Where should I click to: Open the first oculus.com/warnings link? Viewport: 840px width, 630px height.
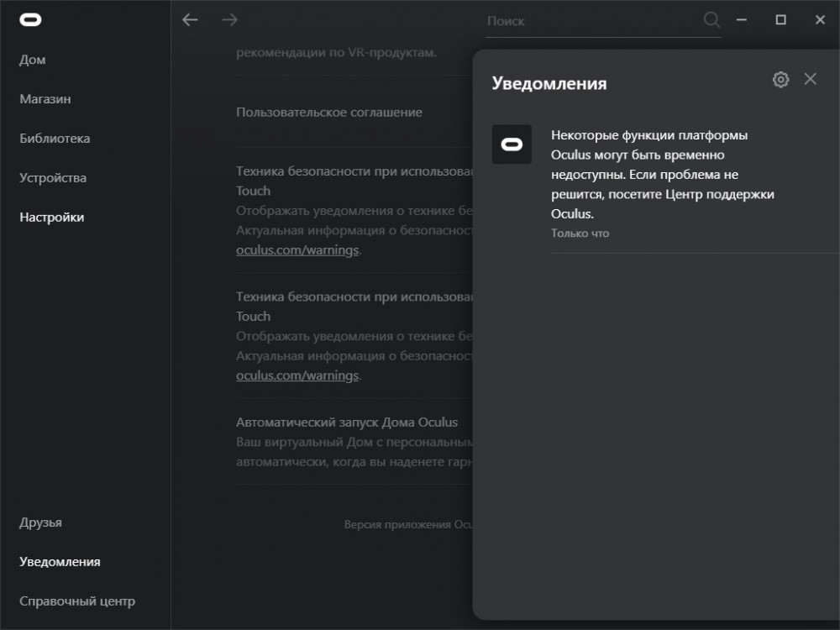point(297,250)
